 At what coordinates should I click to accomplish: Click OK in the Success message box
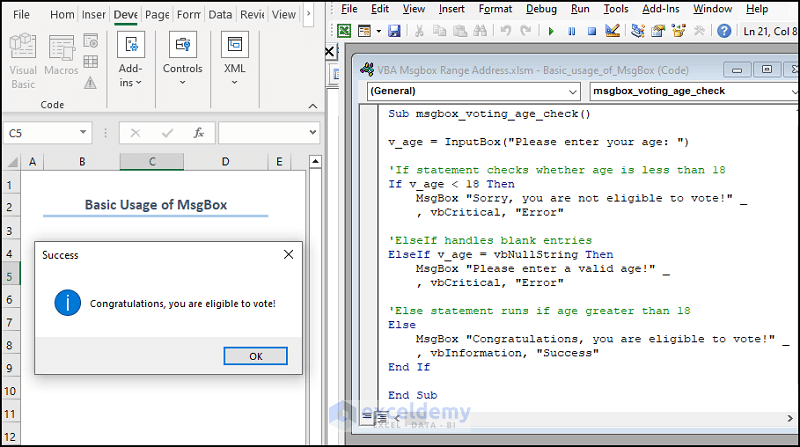[x=256, y=356]
